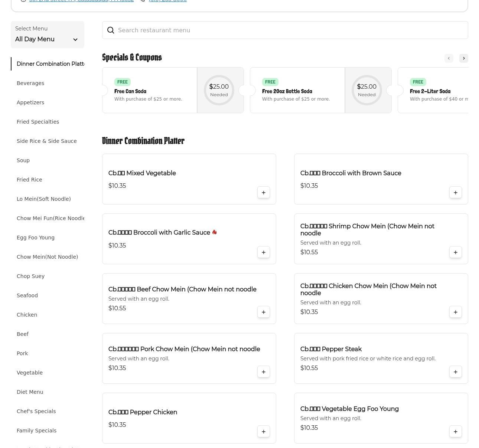Click plus icon for Pepper Chicken
The height and width of the screenshot is (448, 479).
coord(263,432)
